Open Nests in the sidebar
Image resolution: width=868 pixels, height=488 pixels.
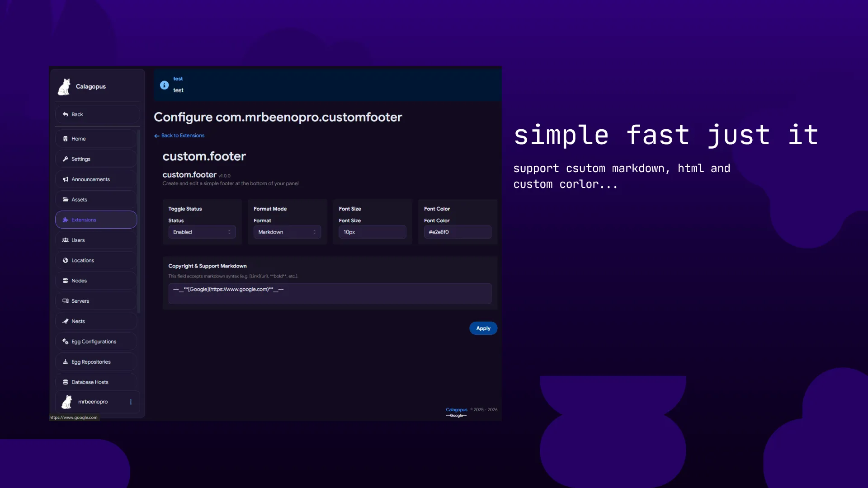click(x=96, y=321)
